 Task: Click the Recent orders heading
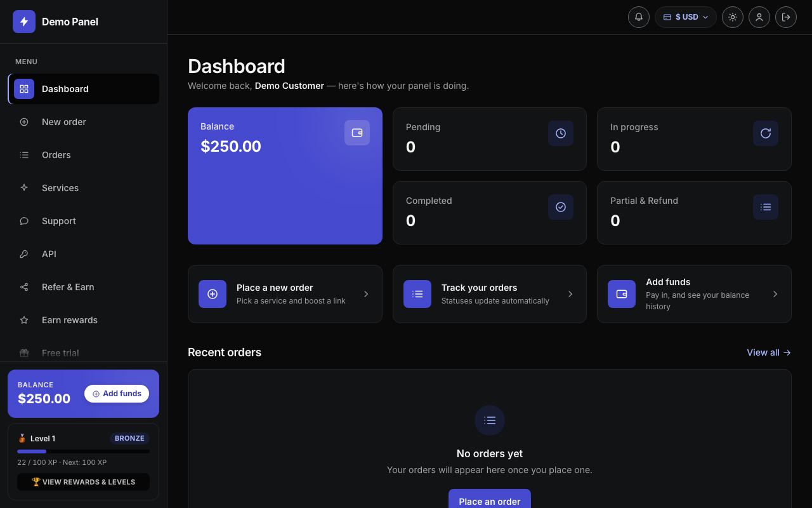[225, 352]
